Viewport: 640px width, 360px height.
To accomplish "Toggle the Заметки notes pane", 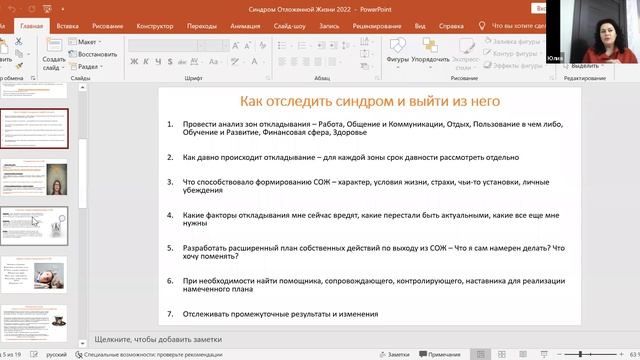I will [394, 354].
